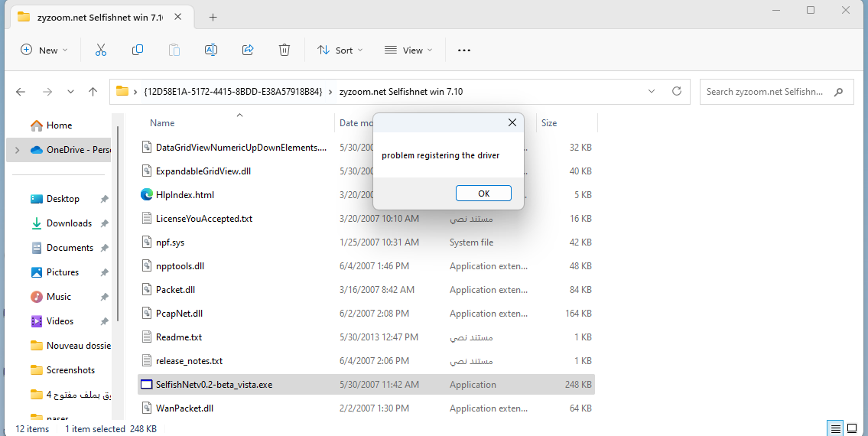The image size is (868, 436).
Task: Expand recent locations chevron
Action: tap(70, 92)
